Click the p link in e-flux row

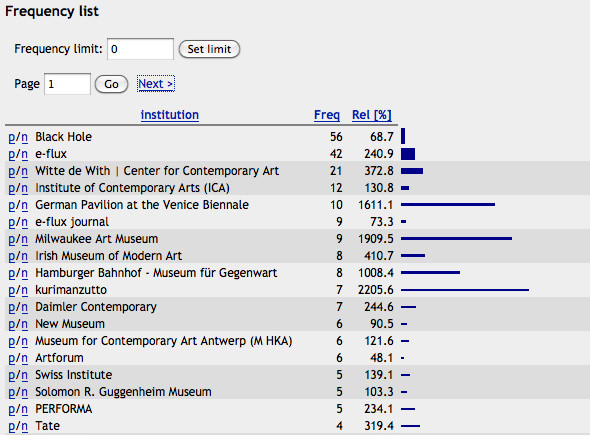tap(12, 154)
